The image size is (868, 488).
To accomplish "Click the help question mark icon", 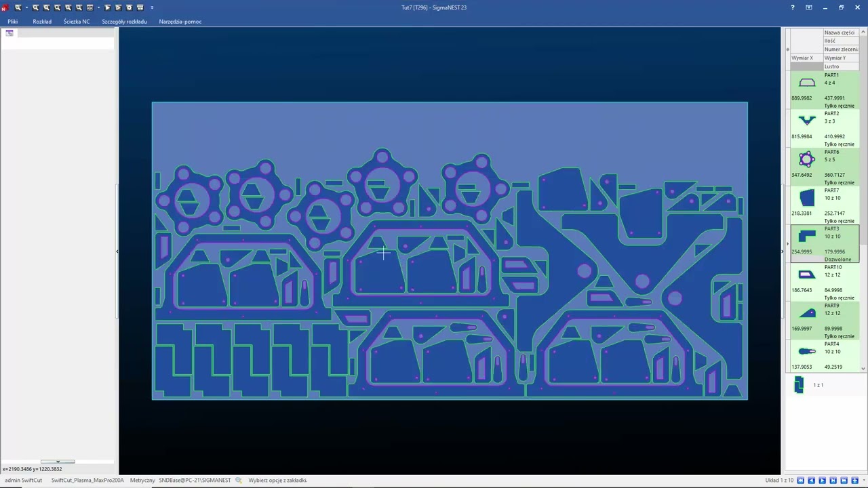I will [x=792, y=7].
